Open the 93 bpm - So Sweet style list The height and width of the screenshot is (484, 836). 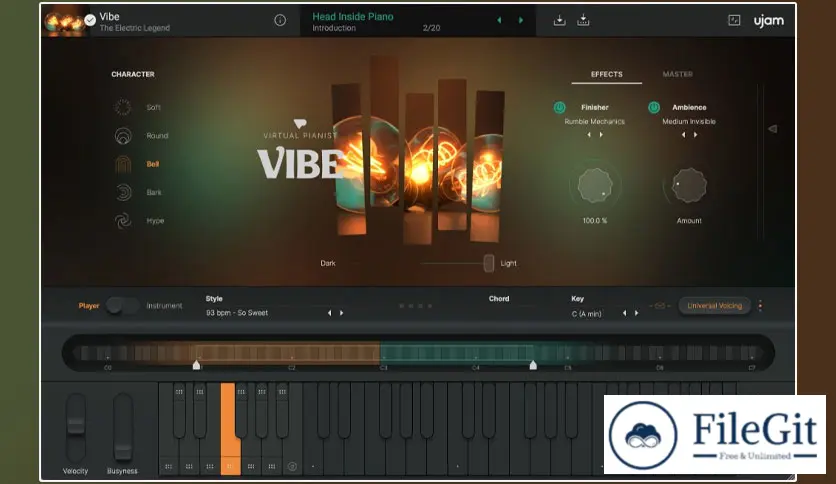[237, 313]
